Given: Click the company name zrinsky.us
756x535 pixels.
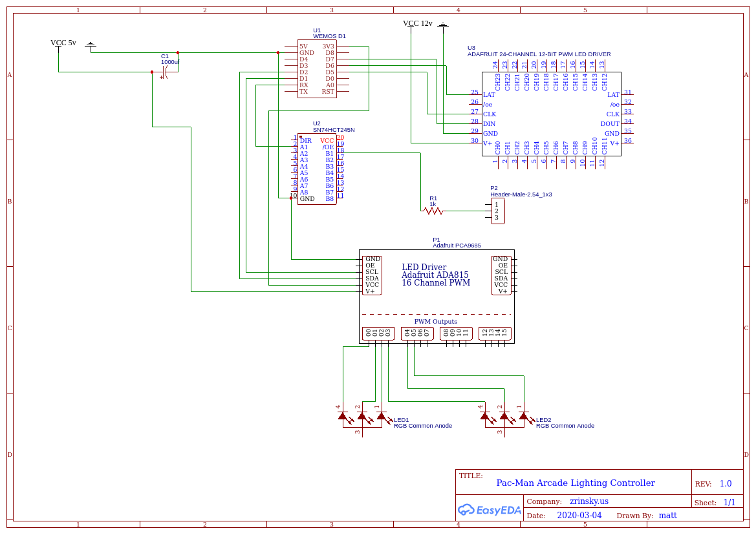Looking at the screenshot, I should 589,501.
